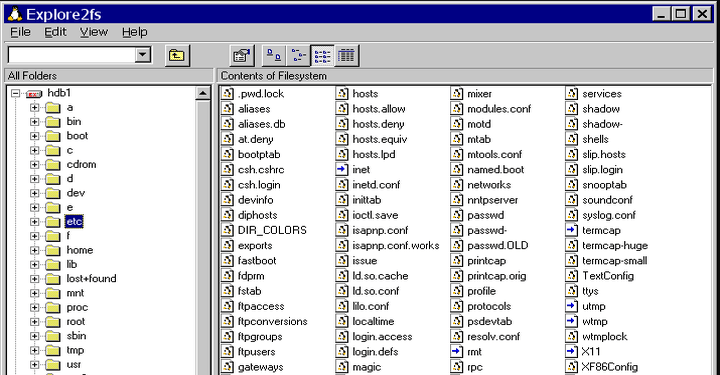Select the hdb1 drive icon
This screenshot has height=375, width=720.
click(34, 93)
